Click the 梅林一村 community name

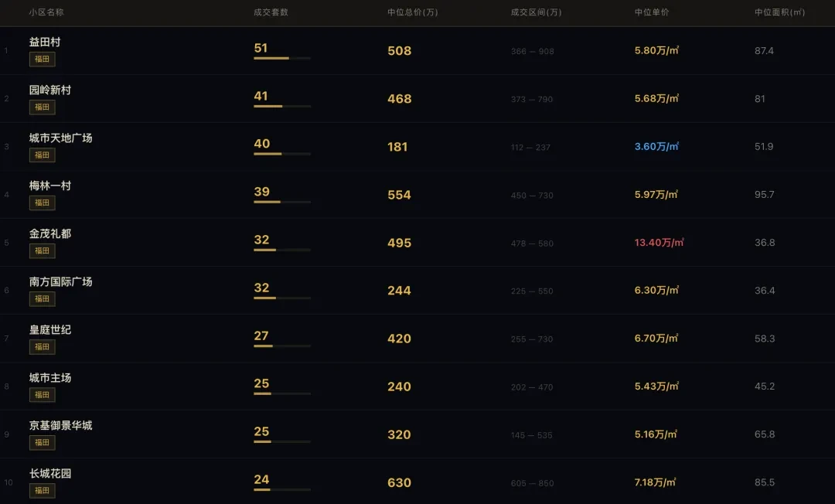click(50, 186)
